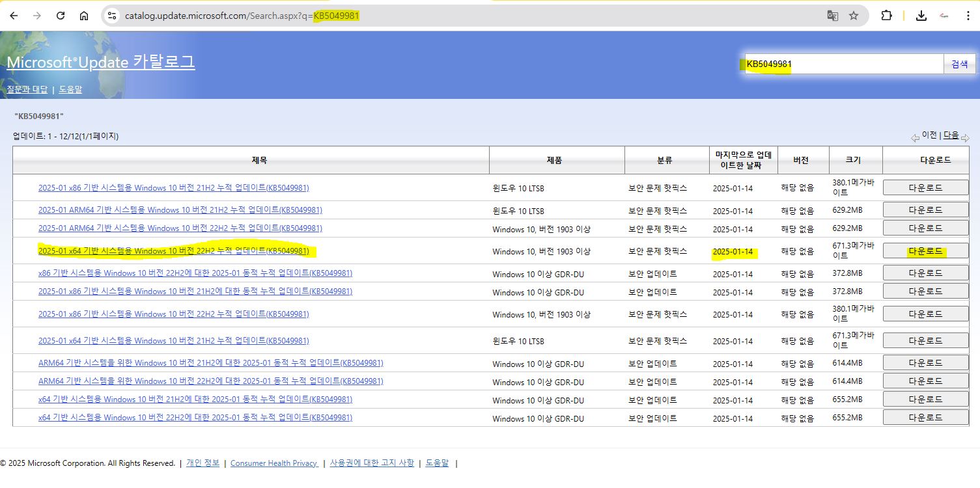Open ARM64 Windows 10 22H2 누적 업데이트 link
The width and height of the screenshot is (980, 488).
(180, 228)
